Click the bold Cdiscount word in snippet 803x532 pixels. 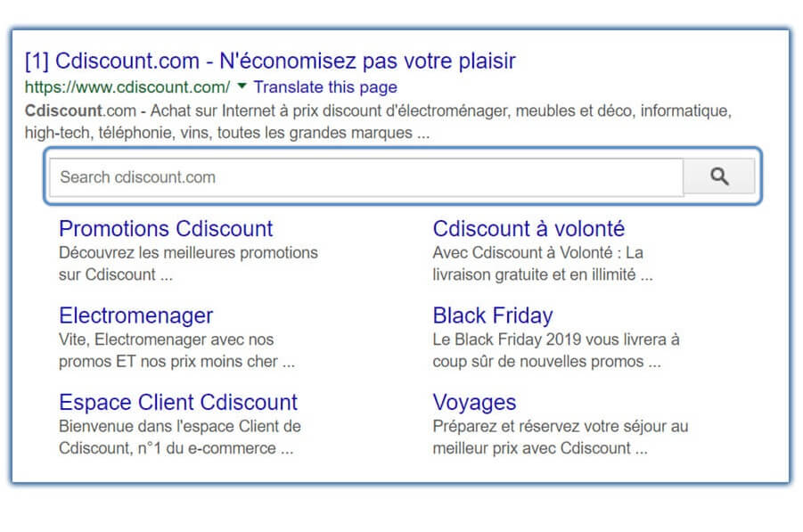coord(64,110)
